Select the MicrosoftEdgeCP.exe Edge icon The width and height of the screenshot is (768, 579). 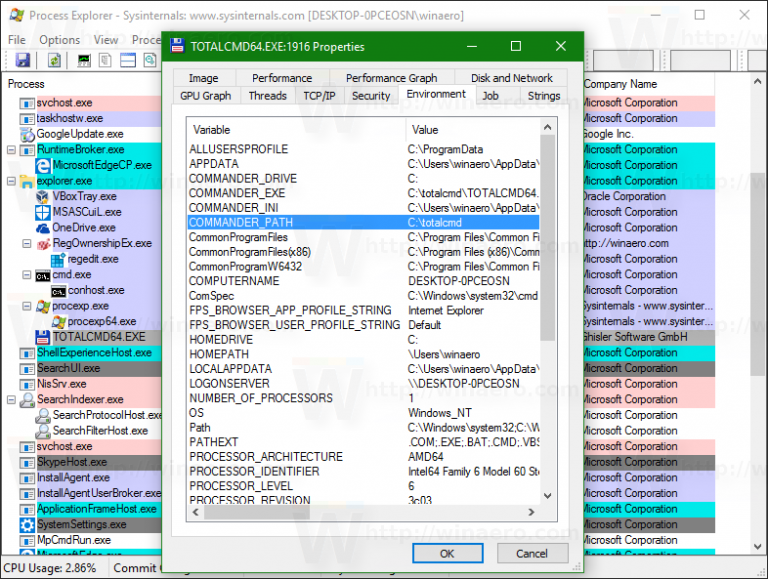43,166
